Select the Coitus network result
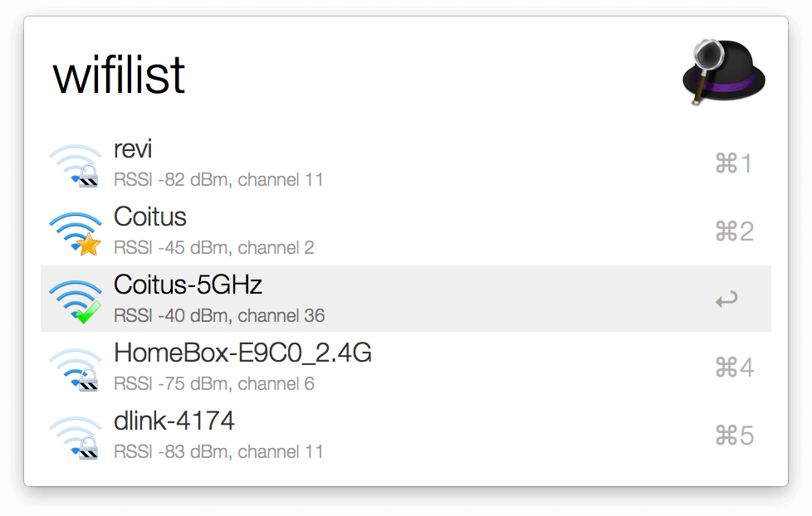 pos(150,217)
